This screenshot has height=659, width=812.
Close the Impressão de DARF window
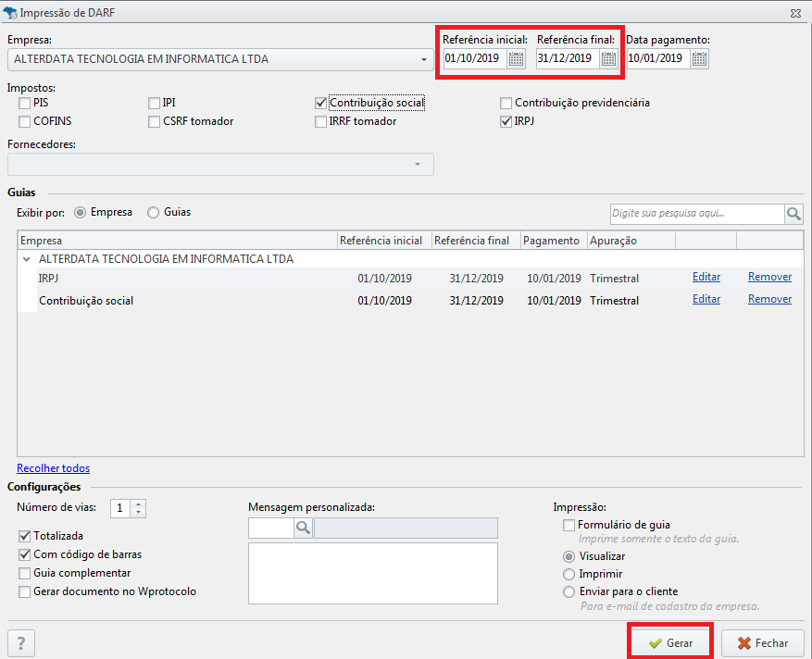tap(796, 13)
